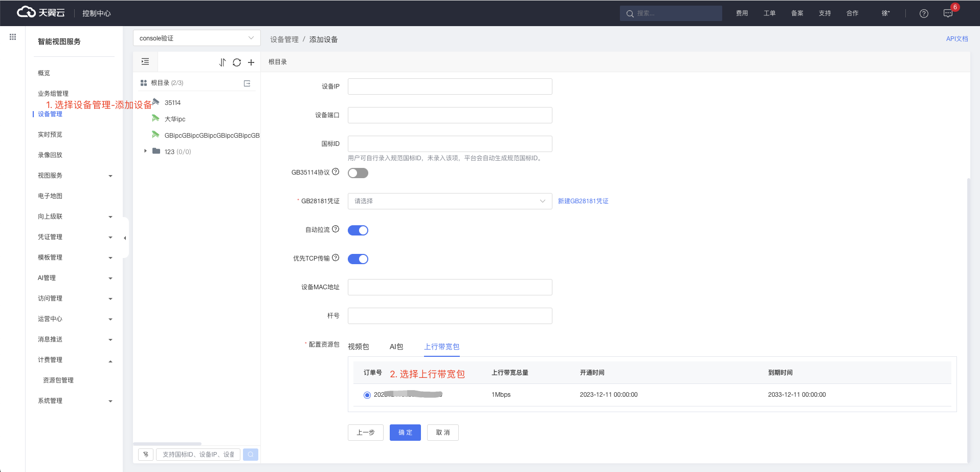Switch to the AI包 tab
980x472 pixels.
(396, 347)
